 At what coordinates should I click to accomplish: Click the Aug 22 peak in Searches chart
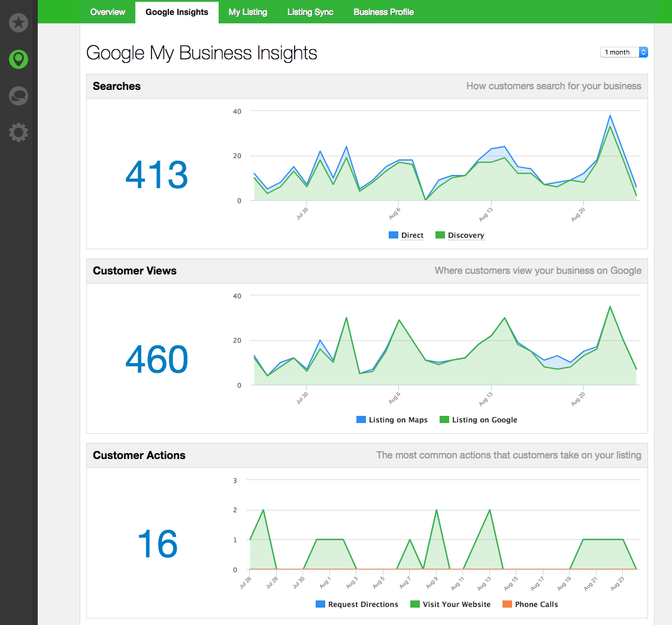pyautogui.click(x=610, y=116)
